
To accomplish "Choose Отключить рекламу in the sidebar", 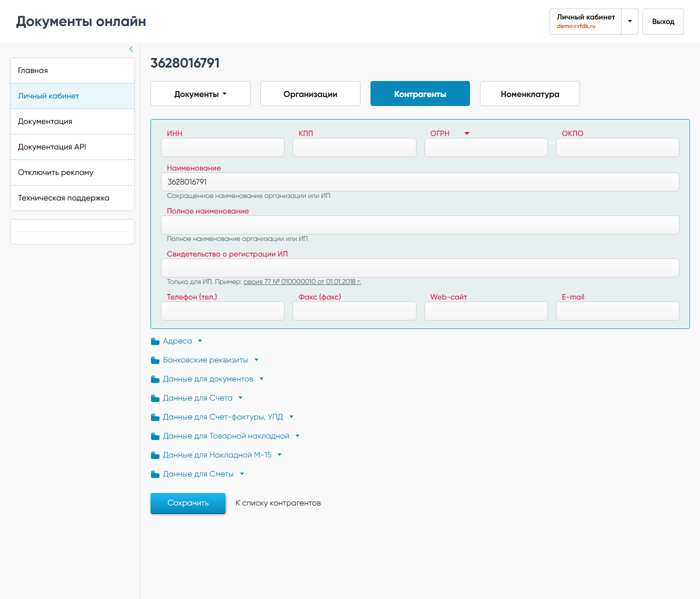I will 72,172.
